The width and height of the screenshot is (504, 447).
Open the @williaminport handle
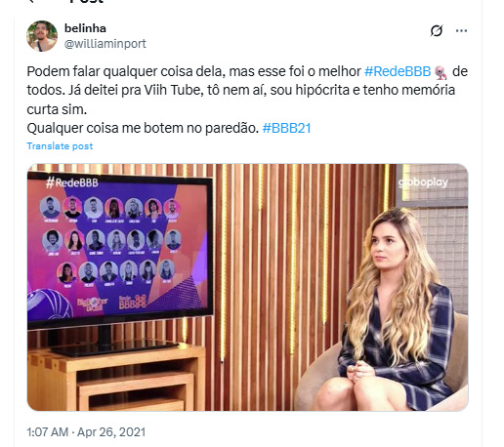click(105, 44)
